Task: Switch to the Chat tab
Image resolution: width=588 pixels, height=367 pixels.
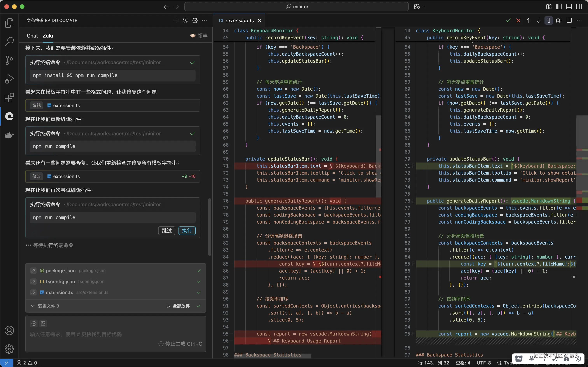Action: [32, 36]
